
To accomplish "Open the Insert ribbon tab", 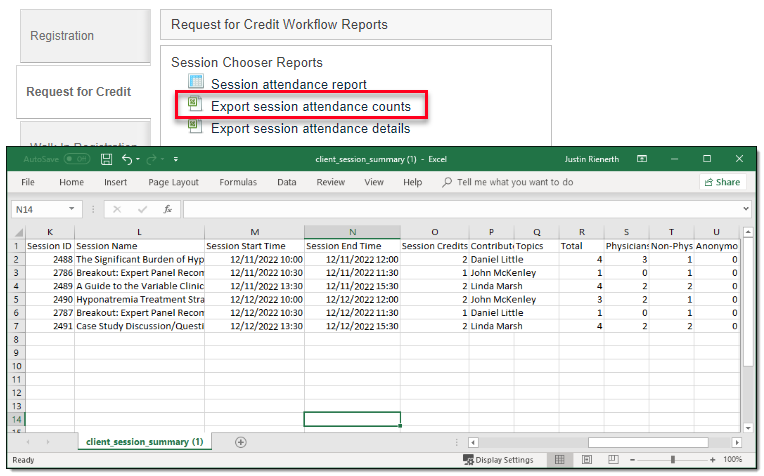I will tap(115, 182).
